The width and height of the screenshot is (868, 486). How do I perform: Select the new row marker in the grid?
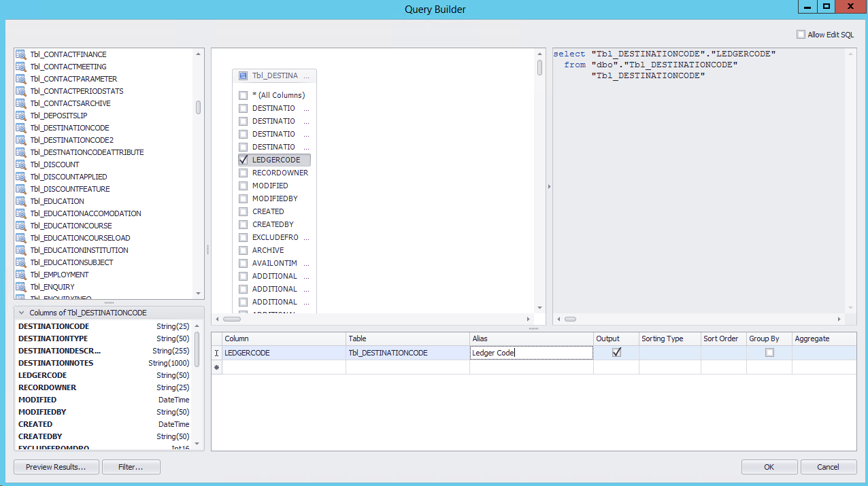217,367
